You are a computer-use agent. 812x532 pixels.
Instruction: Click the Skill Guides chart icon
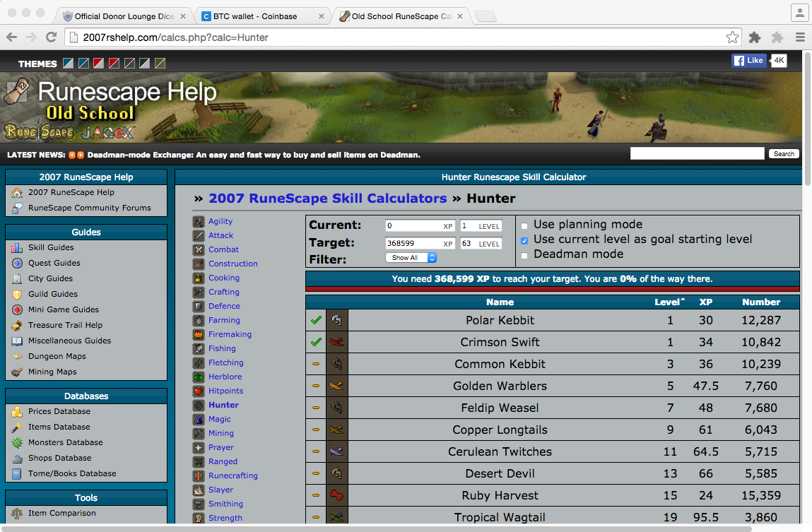(x=17, y=247)
